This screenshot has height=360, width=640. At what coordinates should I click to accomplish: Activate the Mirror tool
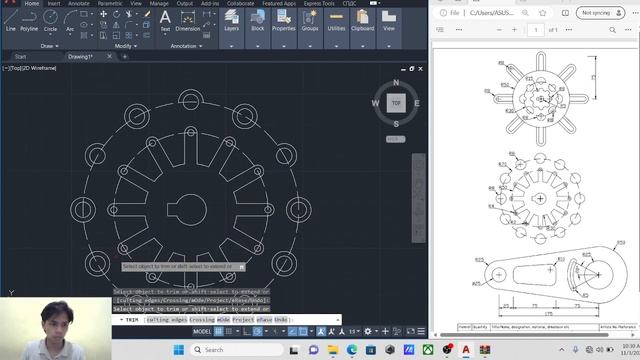[116, 25]
